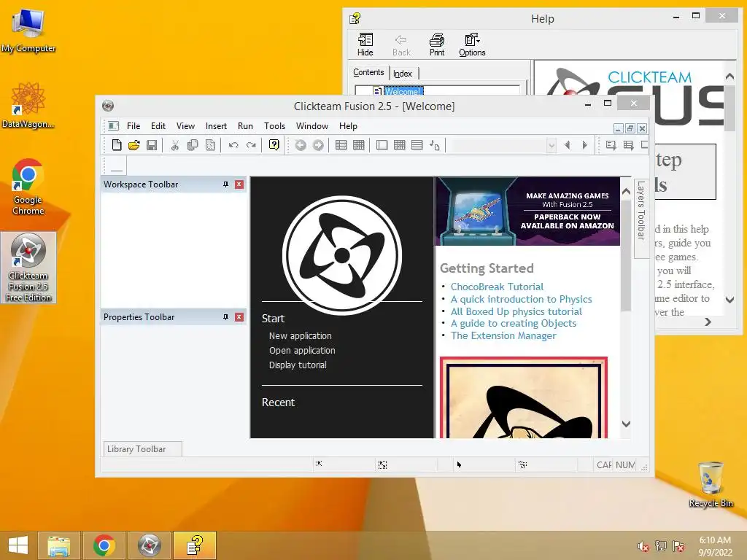
Task: Click Help window scroll right arrow
Action: coord(708,322)
